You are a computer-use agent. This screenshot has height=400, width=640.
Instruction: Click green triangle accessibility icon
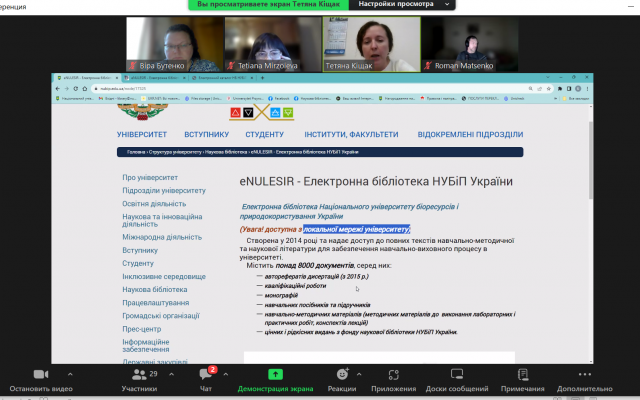pos(288,113)
